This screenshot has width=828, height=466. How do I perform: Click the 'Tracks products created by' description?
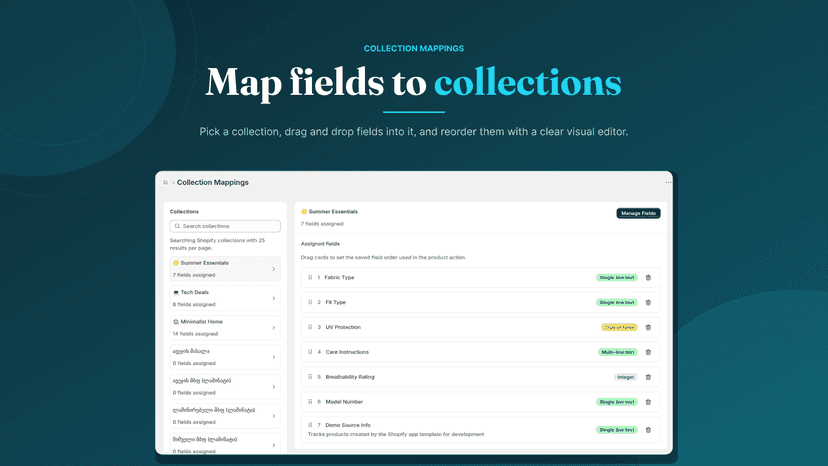click(396, 434)
